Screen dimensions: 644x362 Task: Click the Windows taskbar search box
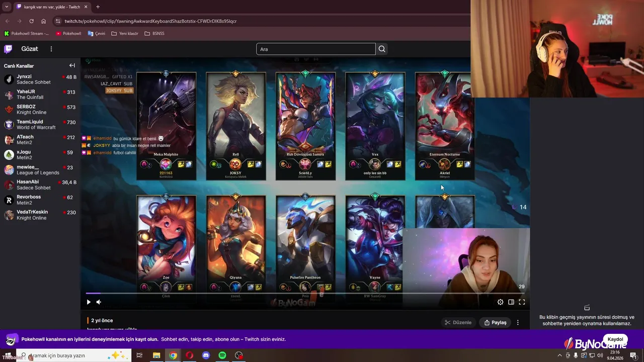(73, 355)
